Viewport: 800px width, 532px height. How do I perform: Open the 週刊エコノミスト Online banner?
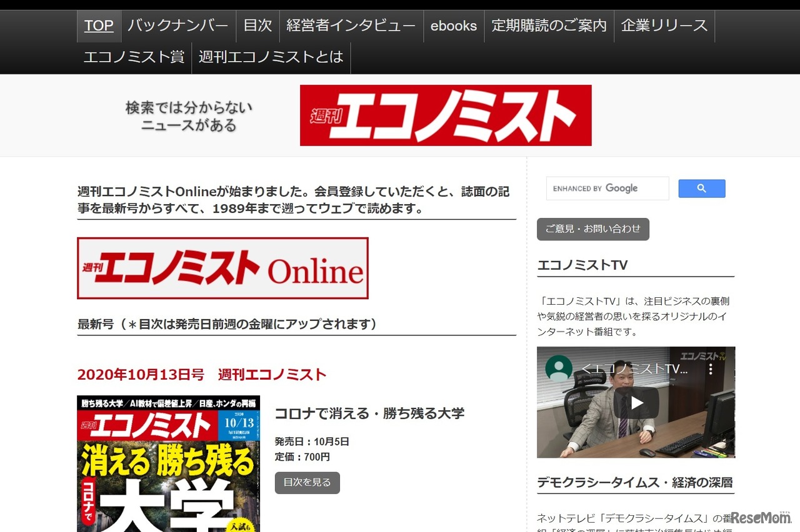pyautogui.click(x=222, y=268)
